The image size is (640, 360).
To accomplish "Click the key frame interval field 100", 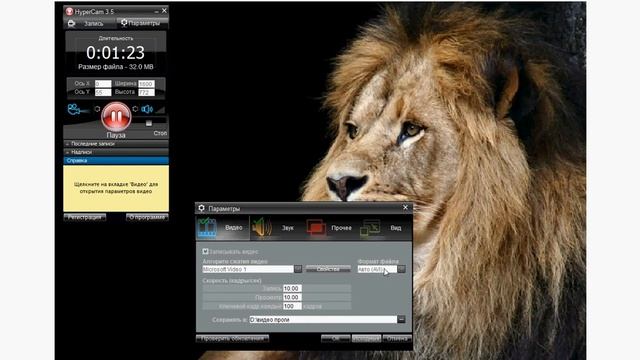I will click(x=292, y=306).
